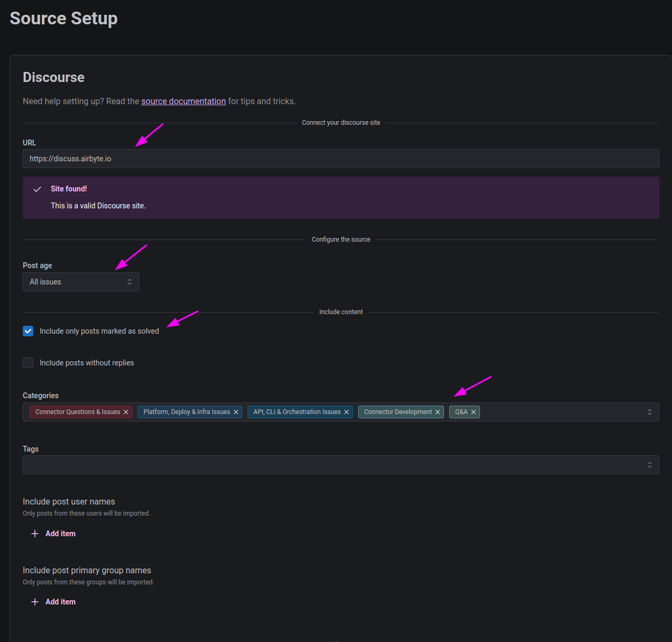Open the Post age dropdown
Screen dimensions: 672x642
[81, 282]
